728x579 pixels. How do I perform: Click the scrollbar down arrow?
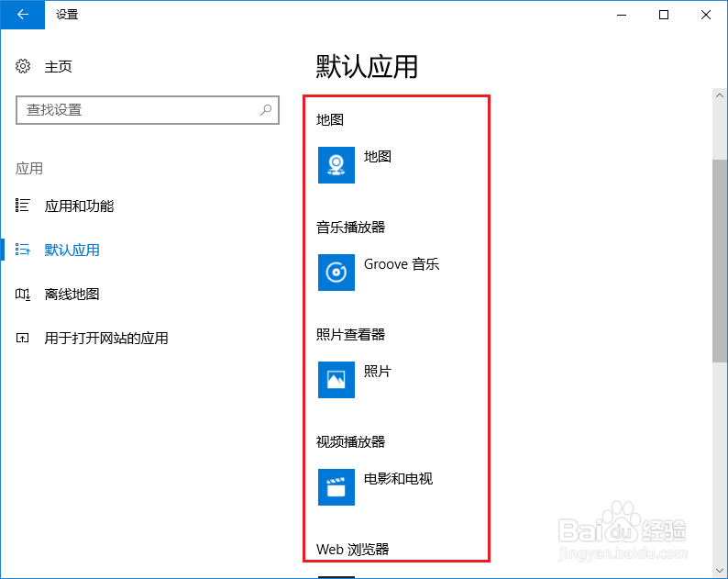pyautogui.click(x=720, y=570)
